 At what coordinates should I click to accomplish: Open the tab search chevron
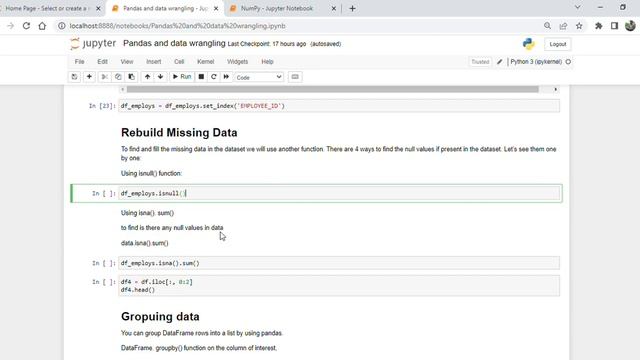(x=577, y=7)
